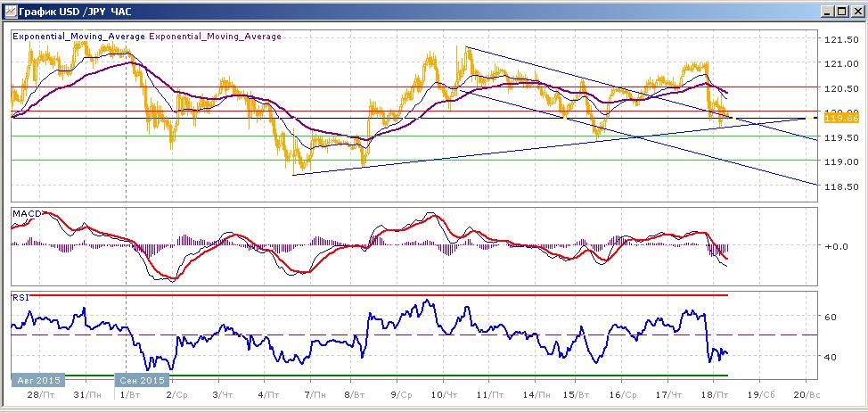
Task: Select the purple Exponential_Moving_Average label
Action: 215,37
